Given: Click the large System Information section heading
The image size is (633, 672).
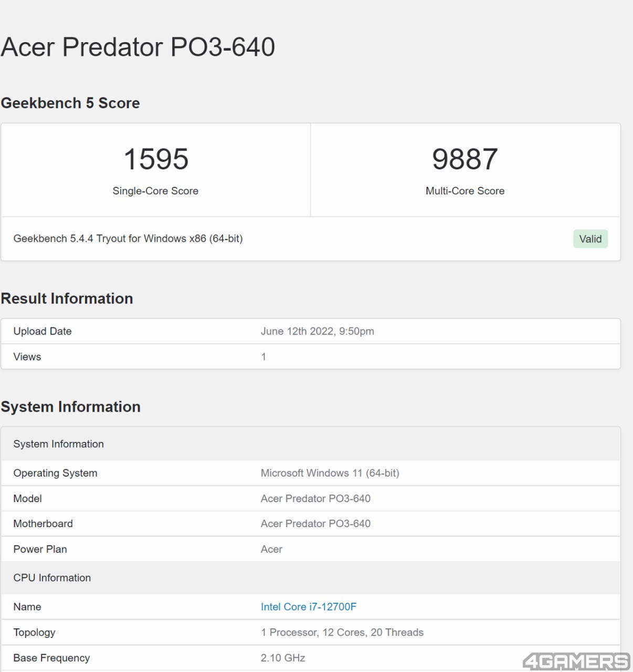Looking at the screenshot, I should pyautogui.click(x=71, y=407).
